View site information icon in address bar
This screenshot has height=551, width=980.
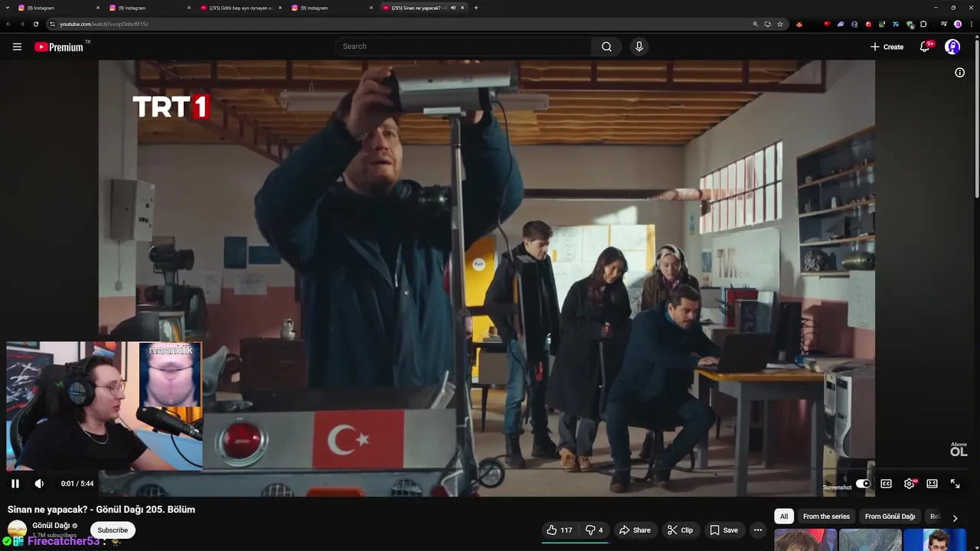52,24
